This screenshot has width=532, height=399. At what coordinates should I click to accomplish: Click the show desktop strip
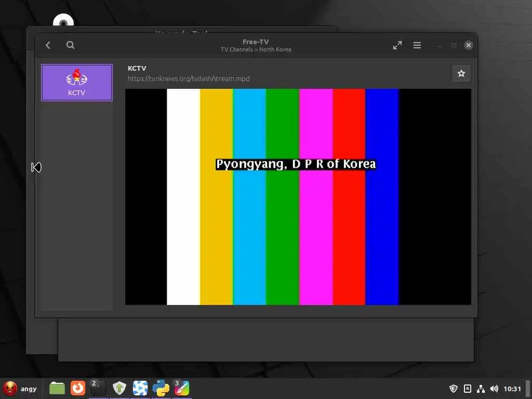click(x=528, y=389)
